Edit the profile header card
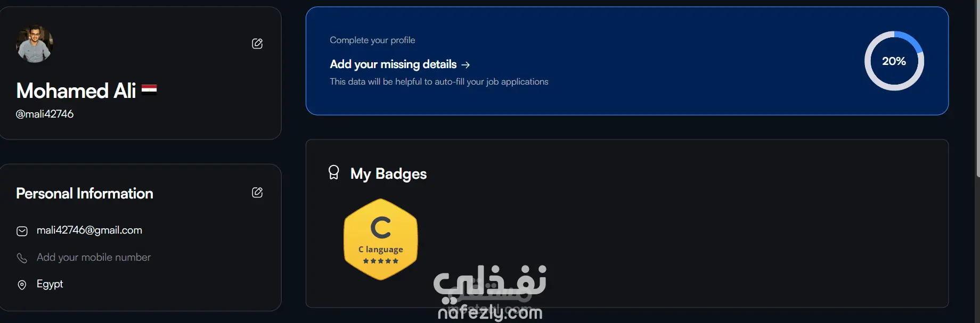Image resolution: width=980 pixels, height=323 pixels. coord(257,44)
